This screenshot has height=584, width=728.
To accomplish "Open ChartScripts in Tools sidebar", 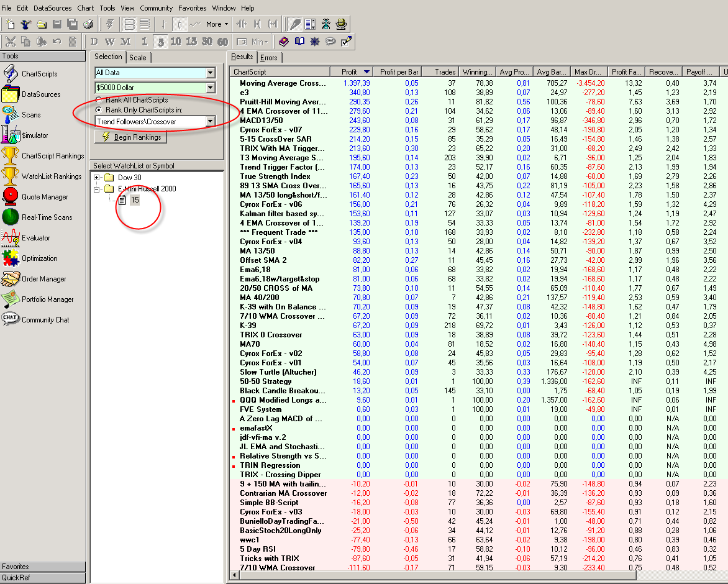I will [x=30, y=74].
